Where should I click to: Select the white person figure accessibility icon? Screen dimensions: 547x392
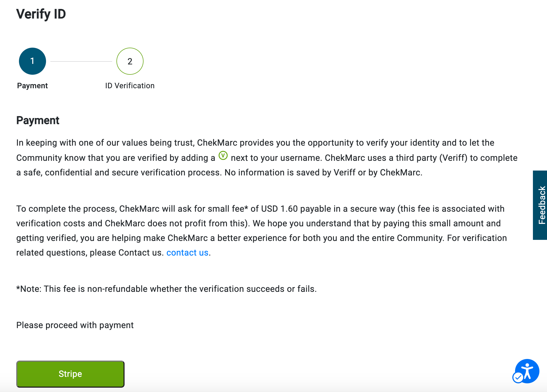click(527, 371)
